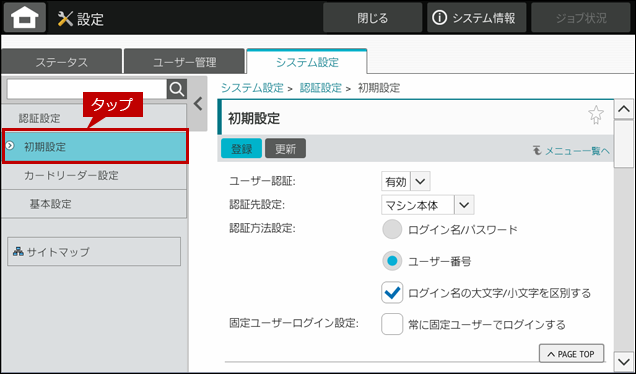
Task: Click 認証設定 heading in side menu
Action: (39, 118)
